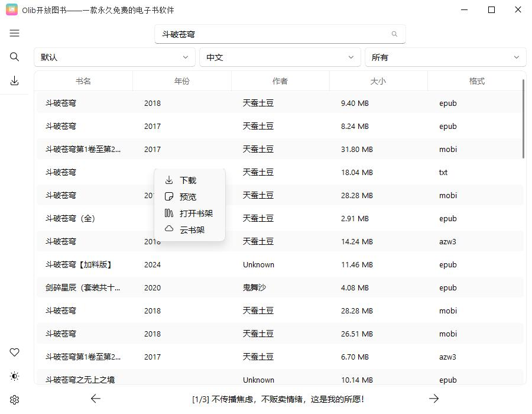The image size is (532, 414).
Task: Expand the 所有 format dropdown
Action: [445, 57]
